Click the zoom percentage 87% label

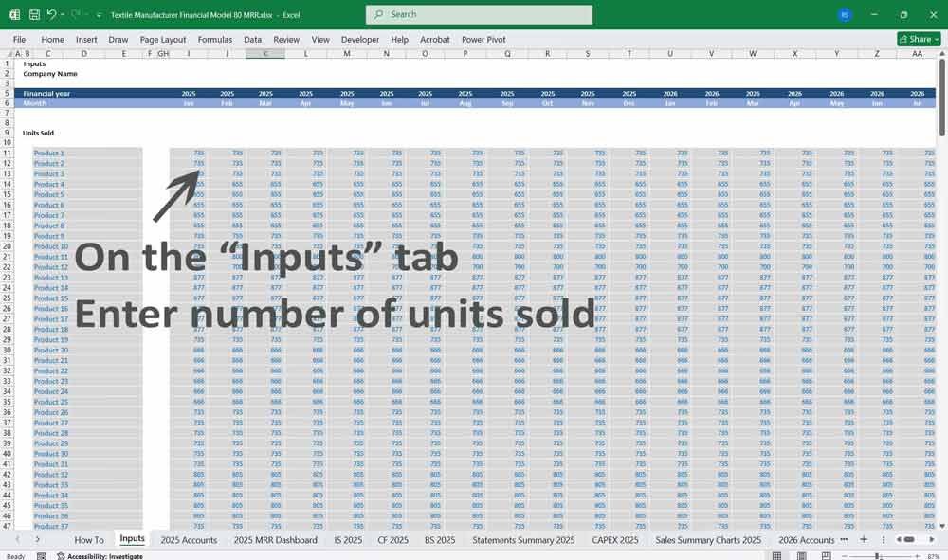(933, 556)
